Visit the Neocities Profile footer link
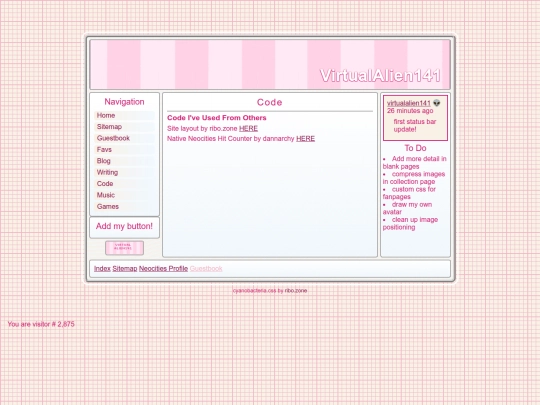Screen dimensions: 540x405 (x=163, y=269)
